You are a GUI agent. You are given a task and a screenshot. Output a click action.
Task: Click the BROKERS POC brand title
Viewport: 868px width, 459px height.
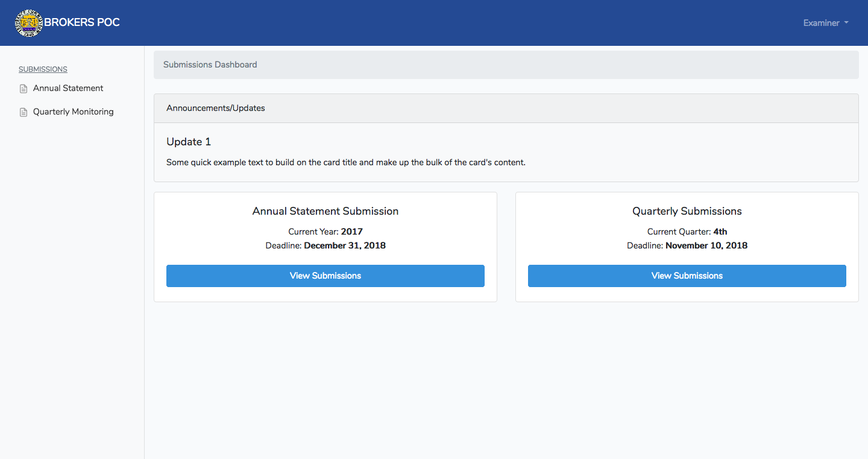pos(82,22)
